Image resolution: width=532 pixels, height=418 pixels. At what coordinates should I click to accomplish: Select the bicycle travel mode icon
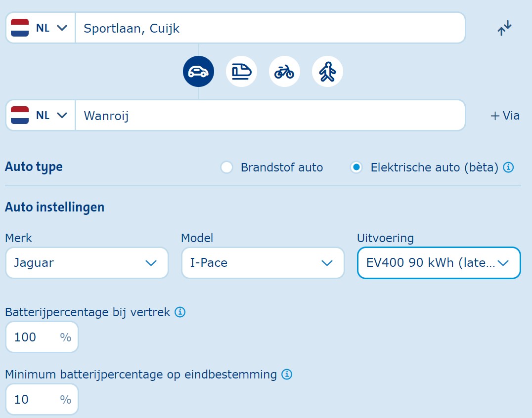pyautogui.click(x=284, y=72)
